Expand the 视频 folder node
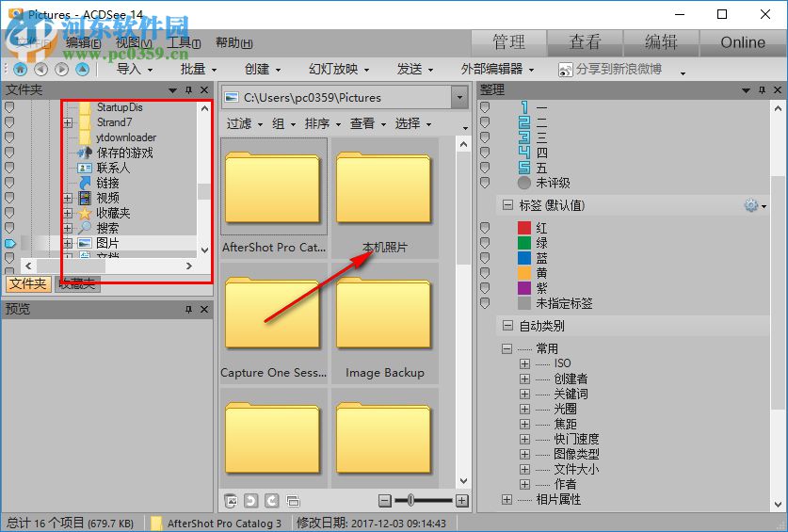The image size is (788, 532). coord(68,198)
